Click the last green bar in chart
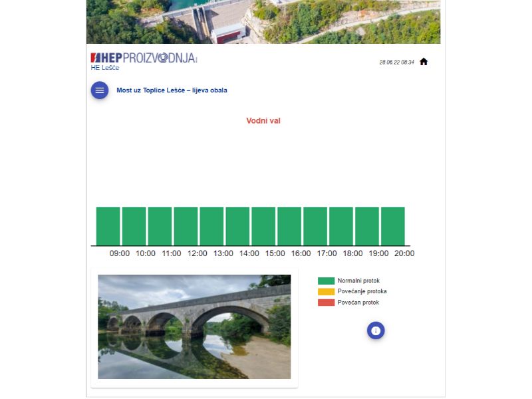 392,226
